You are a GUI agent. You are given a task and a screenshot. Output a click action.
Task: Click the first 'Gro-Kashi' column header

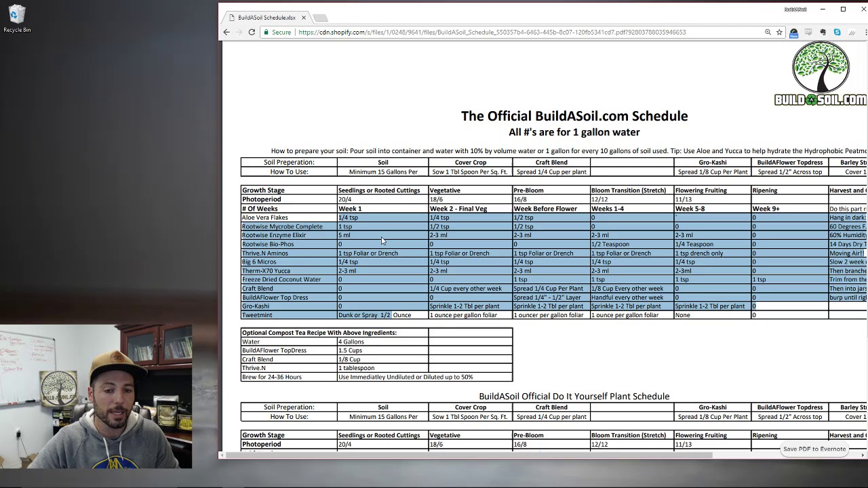pyautogui.click(x=713, y=163)
